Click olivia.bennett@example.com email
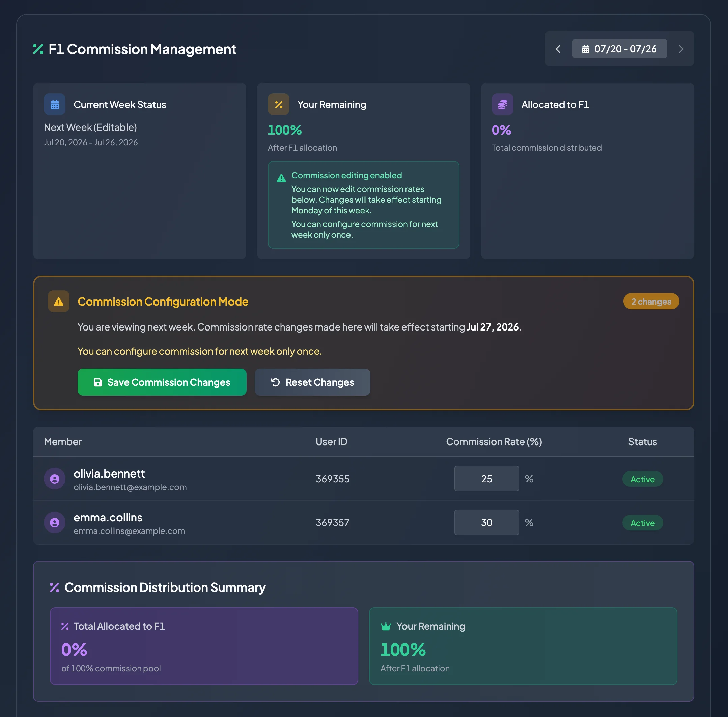Viewport: 728px width, 717px height. pos(130,487)
